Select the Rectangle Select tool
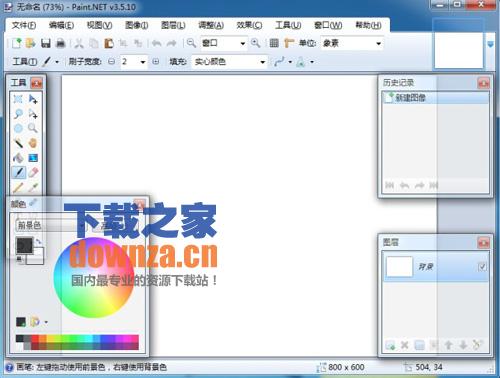 click(18, 99)
